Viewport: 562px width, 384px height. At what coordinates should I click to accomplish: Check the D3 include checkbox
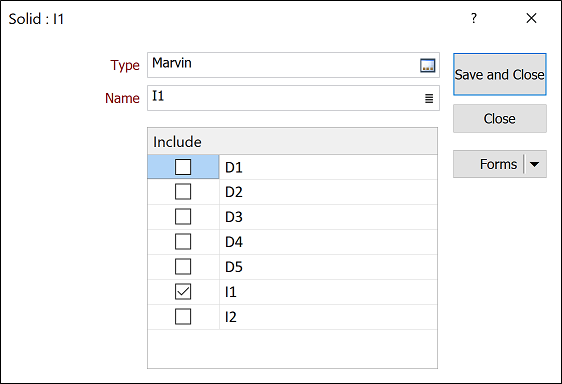point(183,217)
